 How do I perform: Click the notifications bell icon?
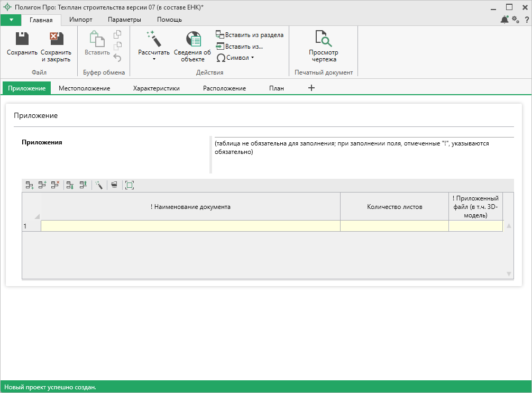point(504,20)
